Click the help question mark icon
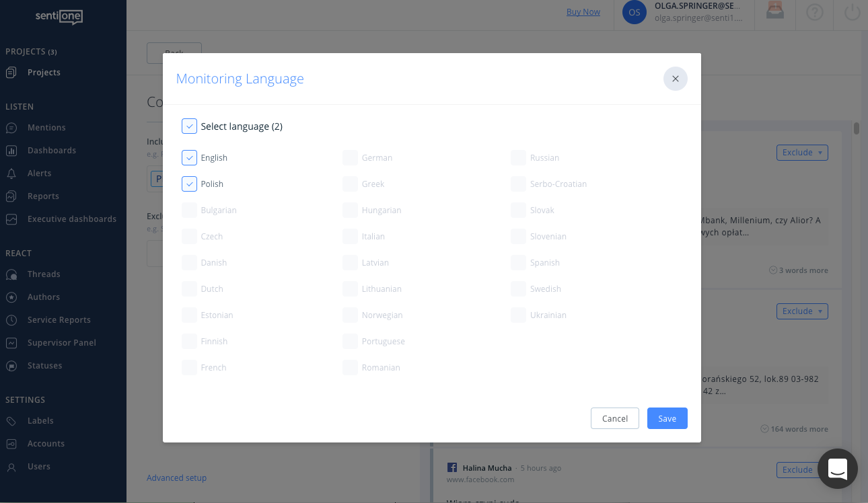Screen dimensions: 868x503 [814, 12]
